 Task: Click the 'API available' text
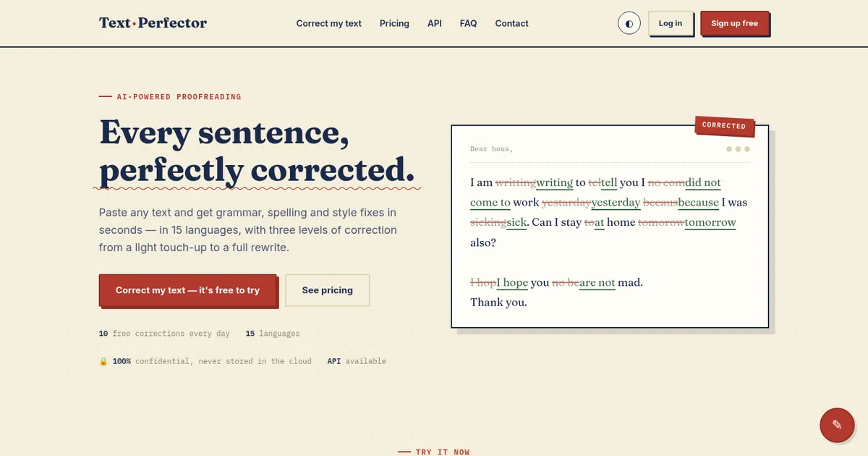pyautogui.click(x=357, y=361)
